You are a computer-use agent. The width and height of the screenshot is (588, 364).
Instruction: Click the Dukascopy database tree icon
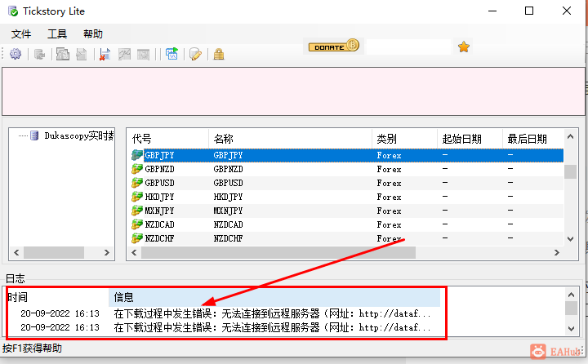tap(34, 135)
